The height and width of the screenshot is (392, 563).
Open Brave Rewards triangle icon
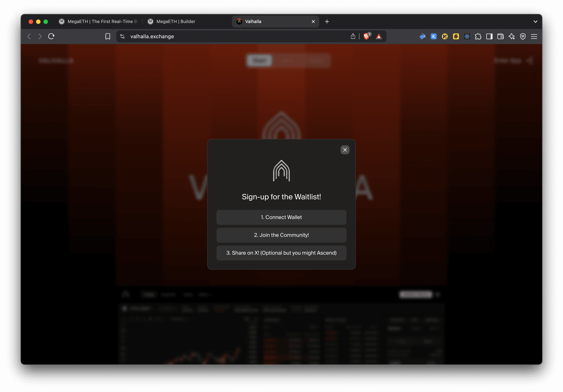379,37
